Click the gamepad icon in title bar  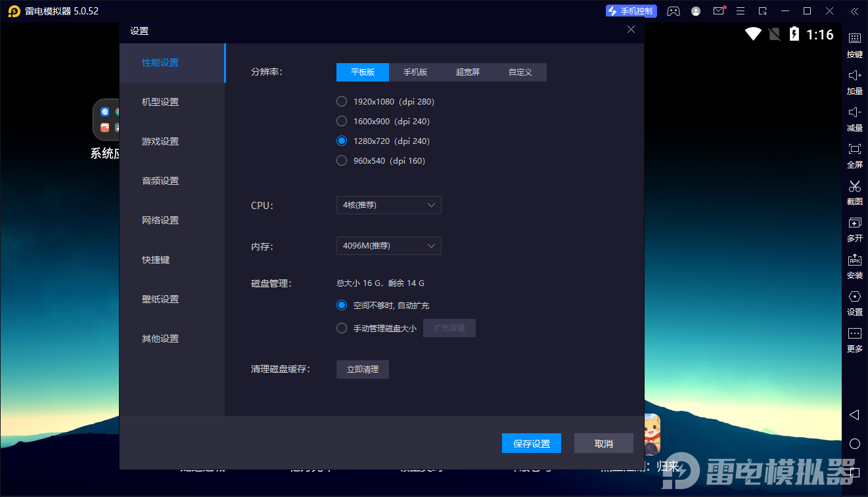point(674,11)
